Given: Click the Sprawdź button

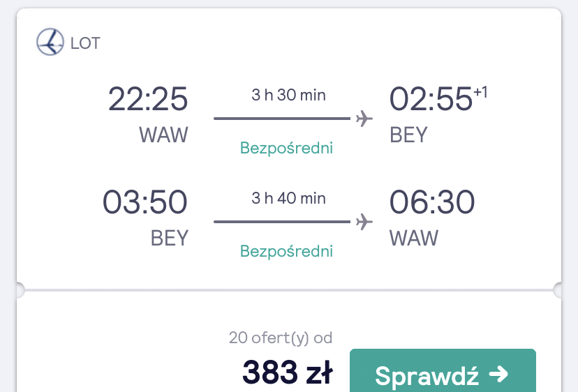Looking at the screenshot, I should tap(443, 370).
